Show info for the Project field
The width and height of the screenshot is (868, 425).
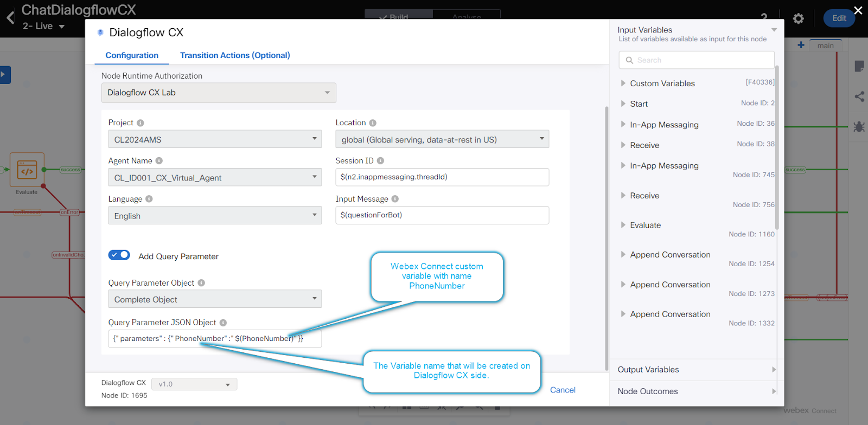coord(141,123)
